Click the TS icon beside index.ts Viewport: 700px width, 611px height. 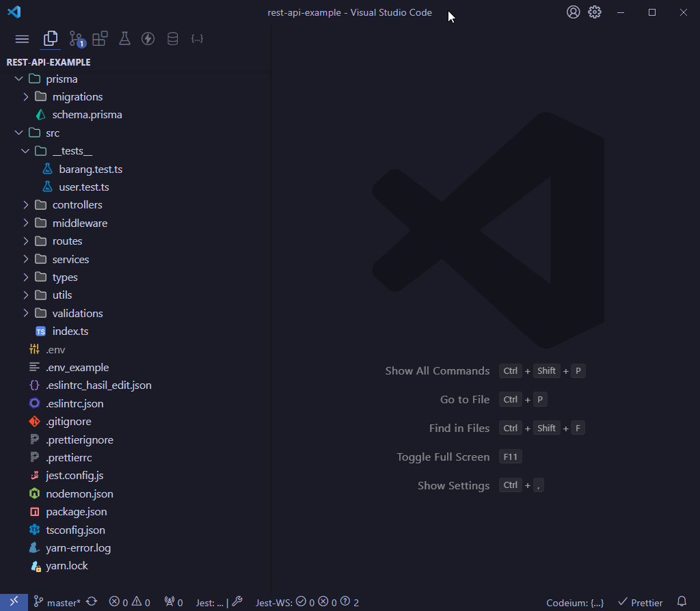[x=40, y=331]
